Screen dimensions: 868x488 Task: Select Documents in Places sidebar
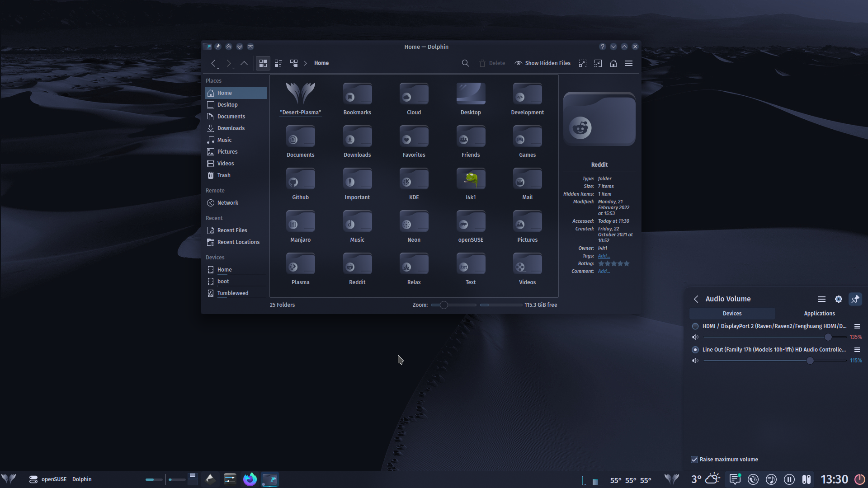click(236, 117)
